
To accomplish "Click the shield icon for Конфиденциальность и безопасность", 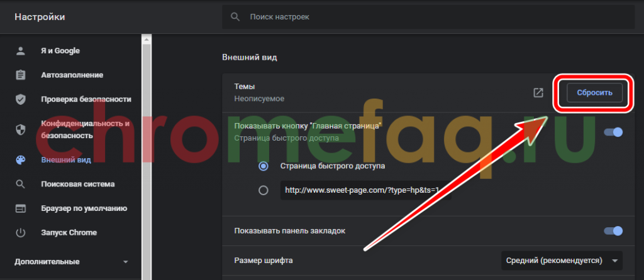I will 21,129.
